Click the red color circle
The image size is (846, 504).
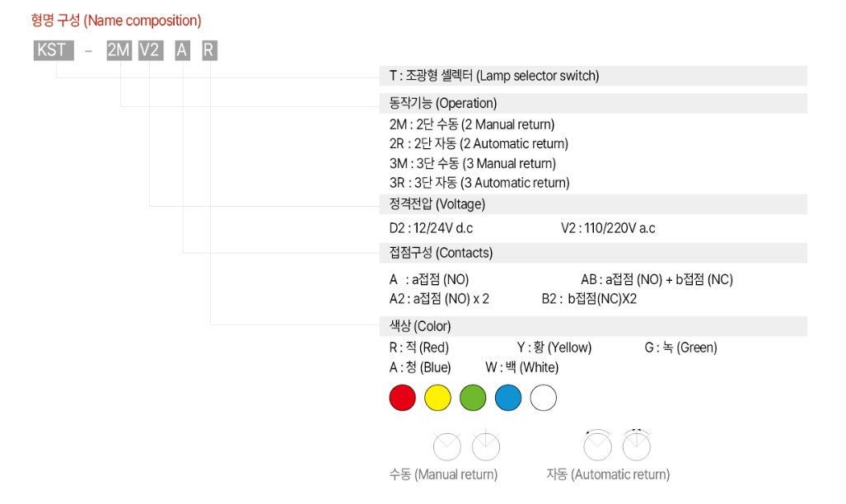click(x=403, y=398)
